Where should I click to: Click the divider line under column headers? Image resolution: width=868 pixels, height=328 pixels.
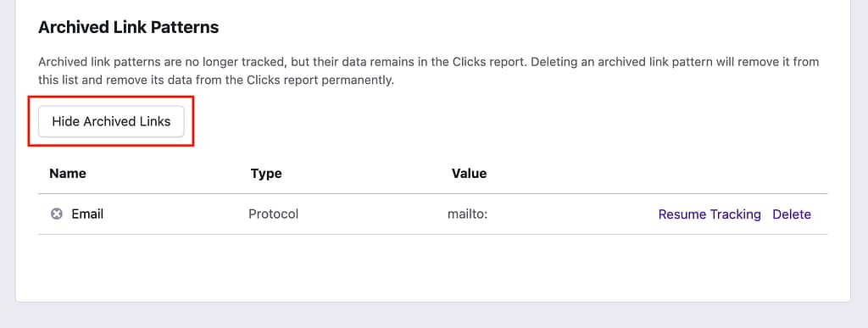tap(433, 194)
